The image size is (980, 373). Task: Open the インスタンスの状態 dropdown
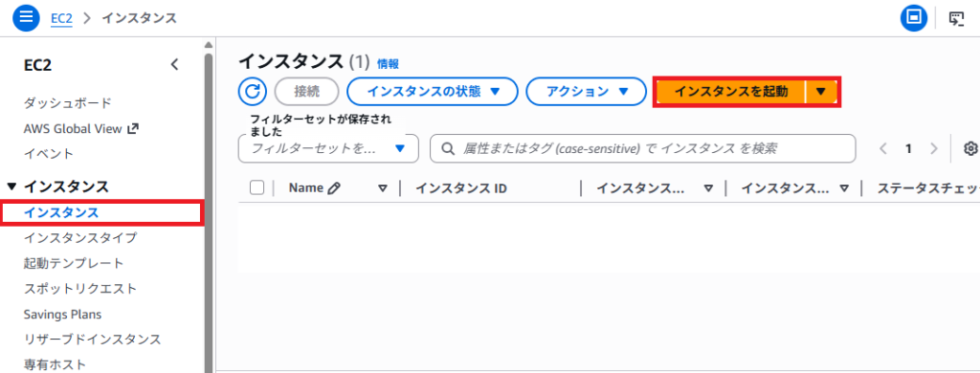[x=433, y=92]
